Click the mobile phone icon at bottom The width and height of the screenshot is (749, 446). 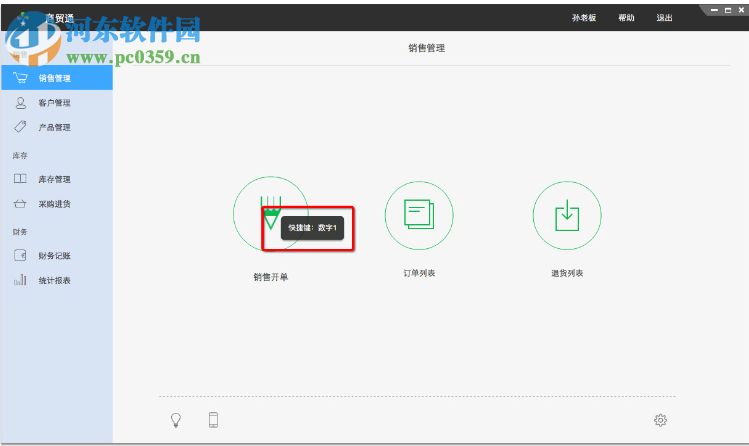click(x=213, y=420)
